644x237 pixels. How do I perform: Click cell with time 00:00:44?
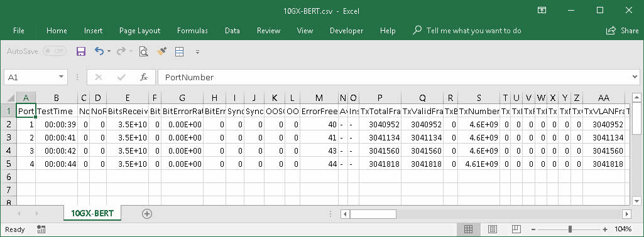[57, 164]
